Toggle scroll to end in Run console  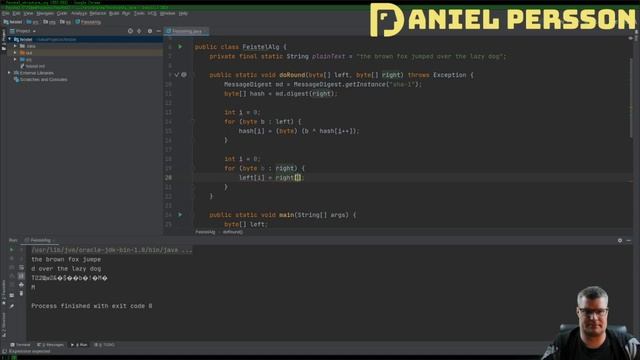tap(21, 276)
